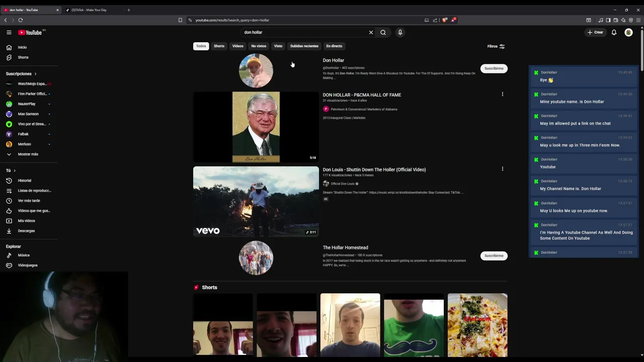
Task: Expand Suscripciones with its chevron
Action: tap(35, 74)
